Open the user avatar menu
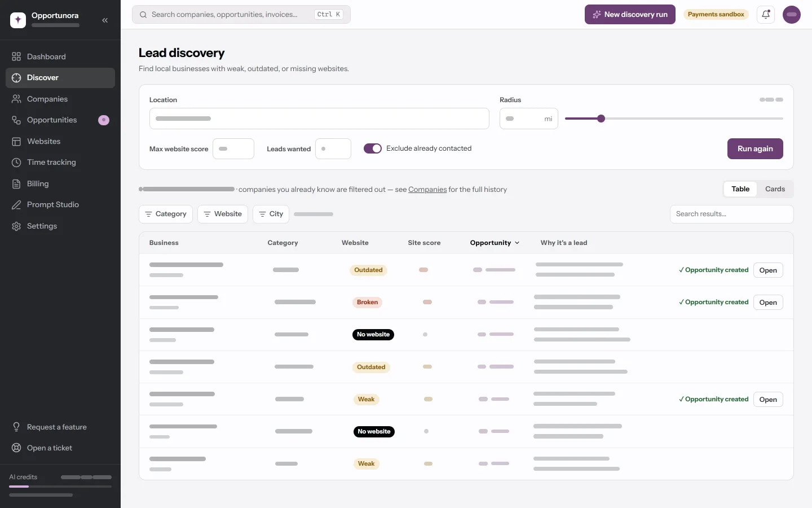This screenshot has width=812, height=508. pyautogui.click(x=792, y=15)
